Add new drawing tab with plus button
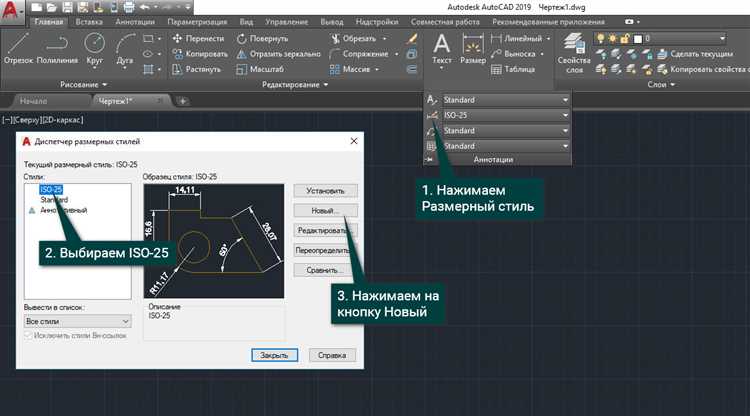This screenshot has width=750, height=416. [x=183, y=102]
